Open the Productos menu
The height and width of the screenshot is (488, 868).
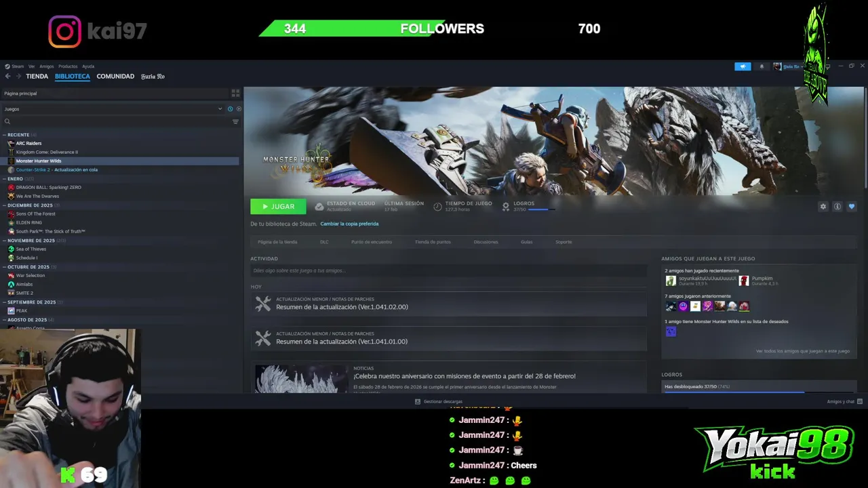[68, 66]
